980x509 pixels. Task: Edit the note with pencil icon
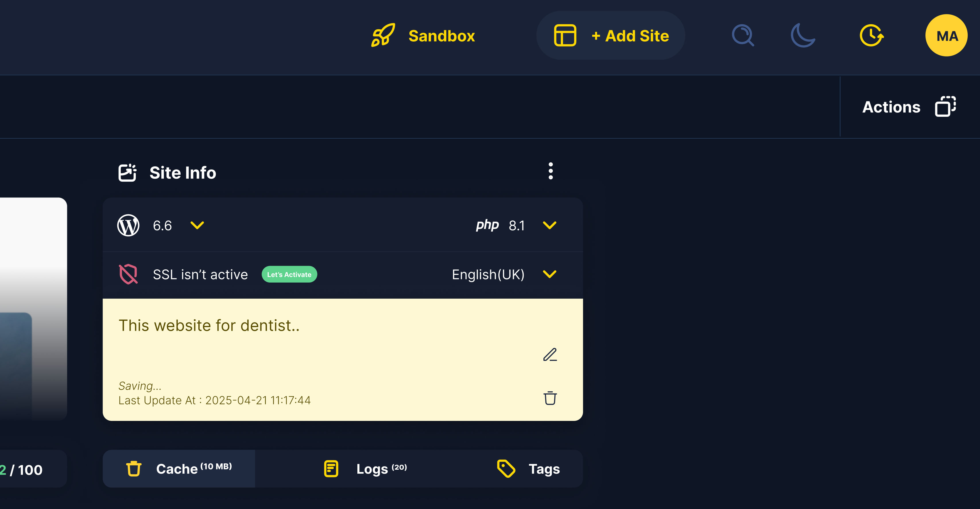[550, 355]
